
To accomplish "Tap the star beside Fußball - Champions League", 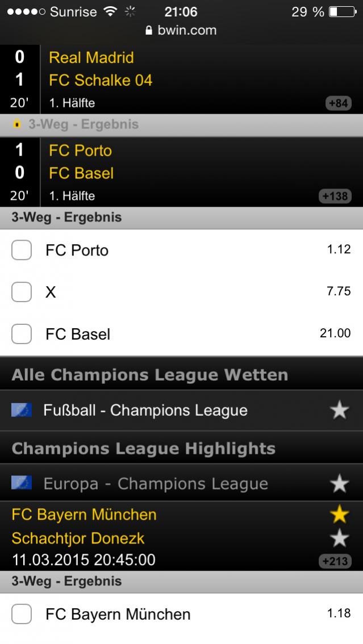I will coord(339,411).
